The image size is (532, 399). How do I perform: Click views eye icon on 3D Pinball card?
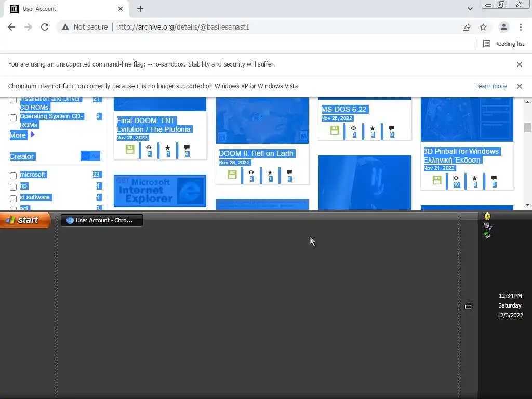456,178
